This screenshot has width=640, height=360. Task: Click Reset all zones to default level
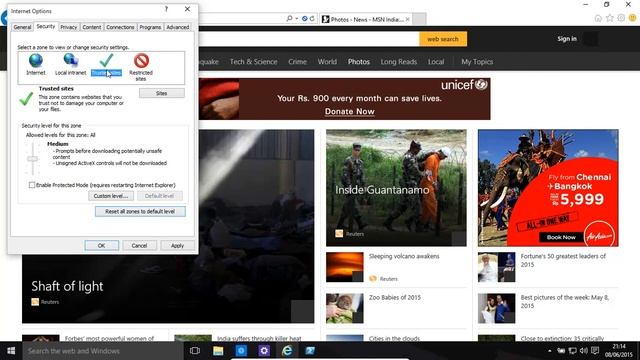click(x=140, y=211)
